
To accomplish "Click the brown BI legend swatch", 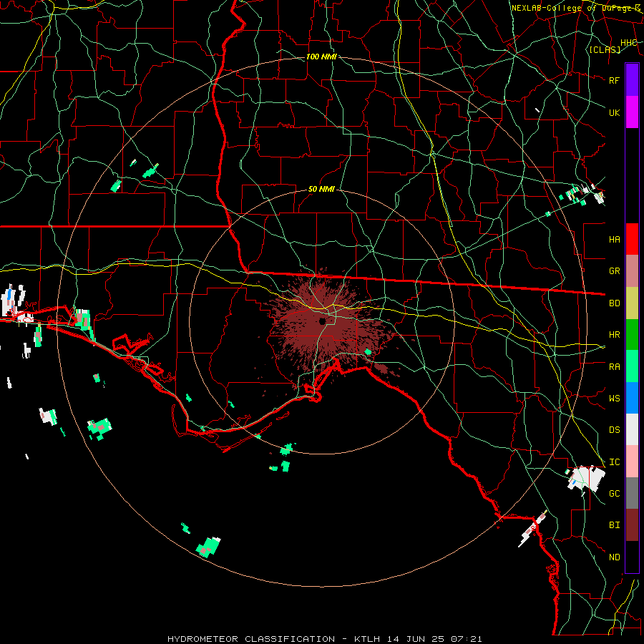I will [632, 525].
